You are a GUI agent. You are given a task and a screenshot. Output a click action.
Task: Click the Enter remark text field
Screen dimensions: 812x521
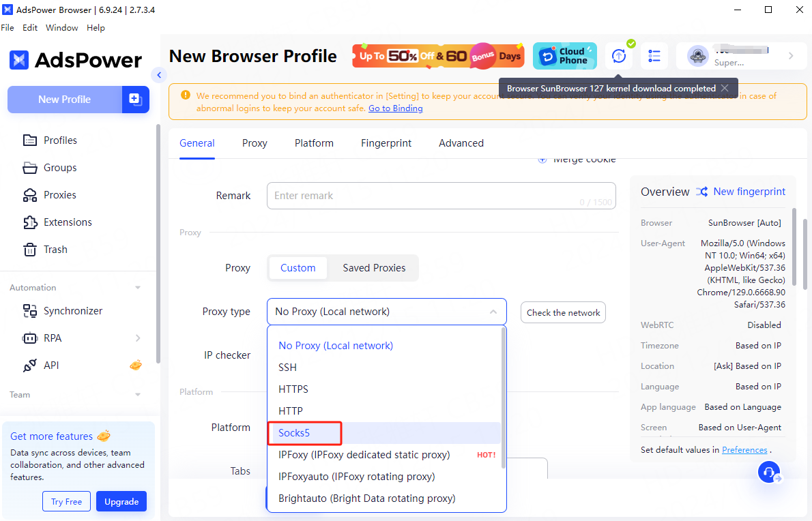423,196
